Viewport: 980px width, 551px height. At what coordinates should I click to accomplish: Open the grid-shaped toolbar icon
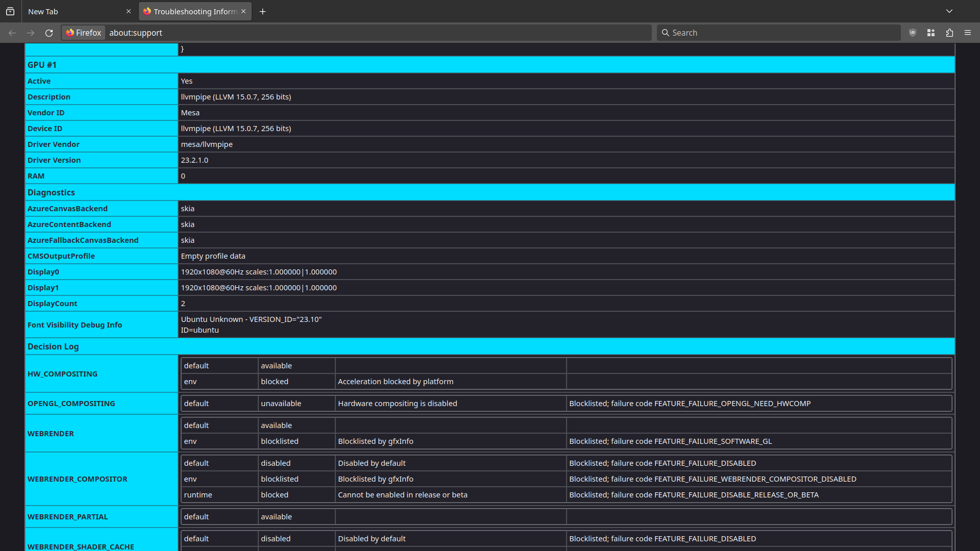(931, 33)
